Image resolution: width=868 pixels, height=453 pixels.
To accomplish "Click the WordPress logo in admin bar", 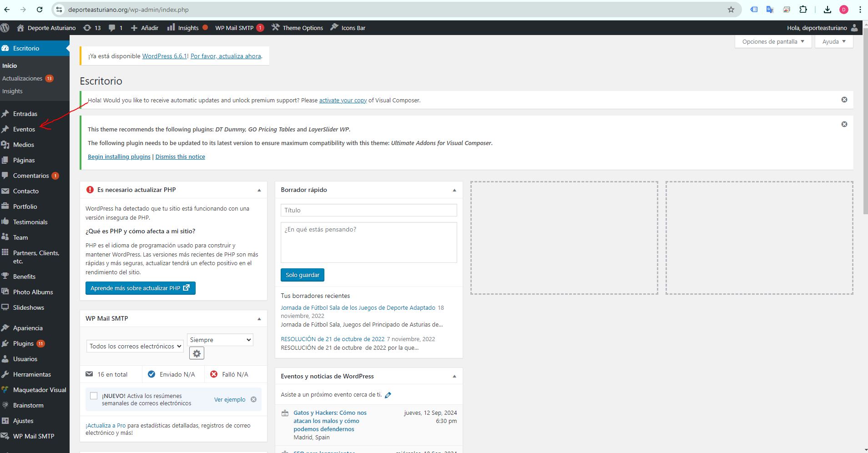I will click(x=5, y=28).
